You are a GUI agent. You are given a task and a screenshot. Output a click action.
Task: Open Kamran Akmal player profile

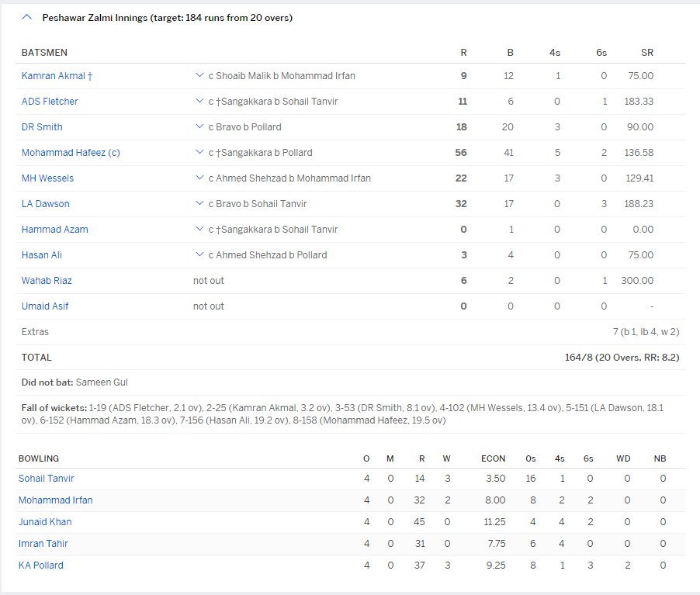pyautogui.click(x=54, y=76)
